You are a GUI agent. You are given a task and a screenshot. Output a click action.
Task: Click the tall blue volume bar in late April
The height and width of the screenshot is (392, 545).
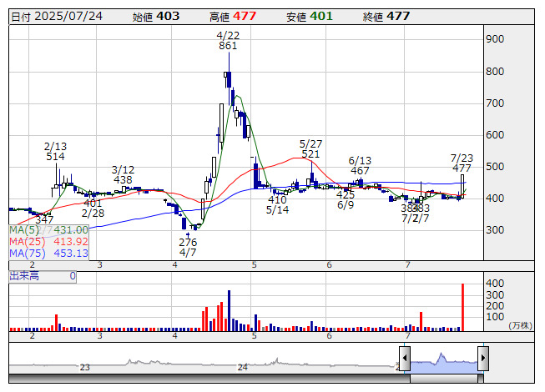[229, 310]
